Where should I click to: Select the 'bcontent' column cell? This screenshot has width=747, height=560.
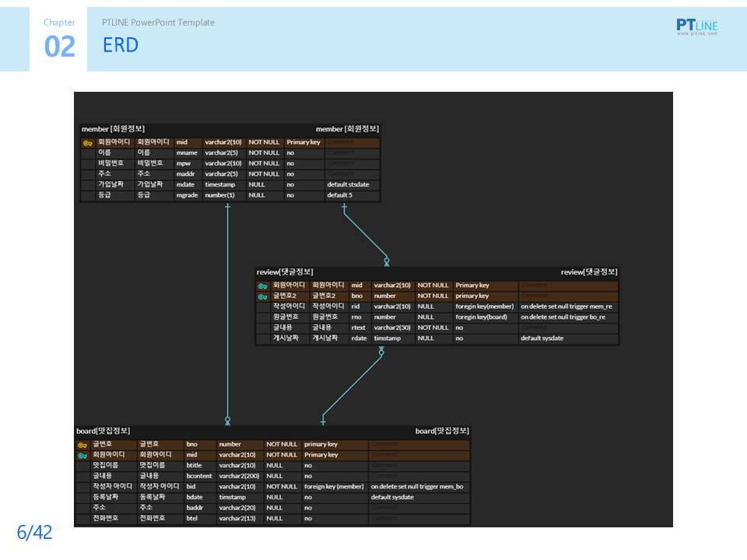pos(199,476)
